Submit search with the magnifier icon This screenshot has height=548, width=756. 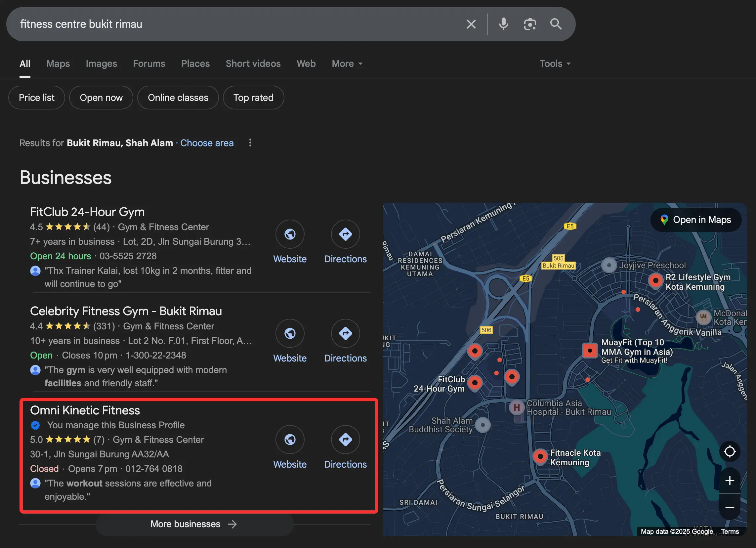[x=556, y=24]
